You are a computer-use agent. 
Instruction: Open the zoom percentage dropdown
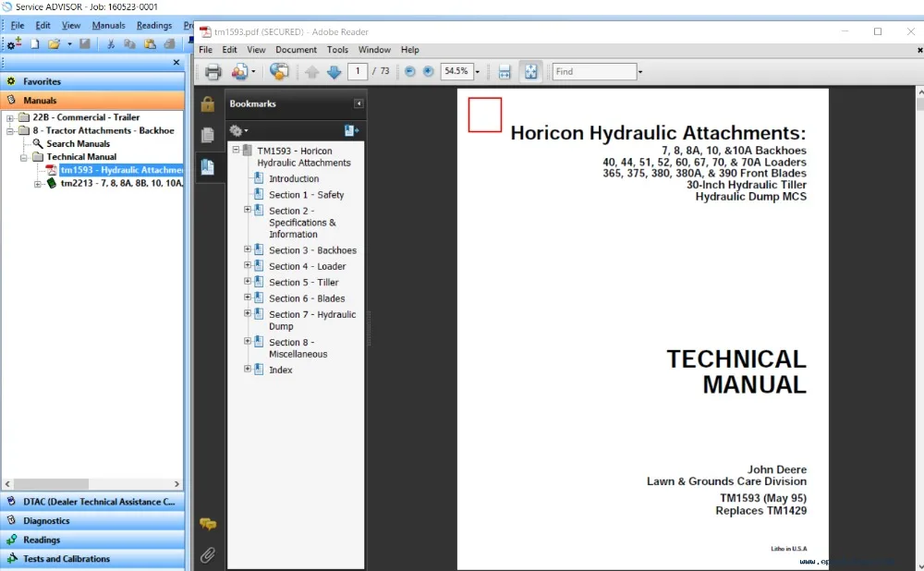tap(477, 72)
